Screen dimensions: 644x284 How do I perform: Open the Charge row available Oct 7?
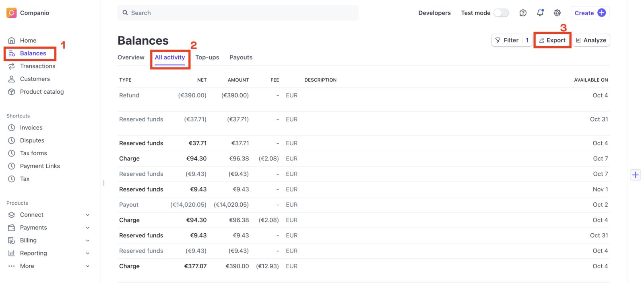363,158
